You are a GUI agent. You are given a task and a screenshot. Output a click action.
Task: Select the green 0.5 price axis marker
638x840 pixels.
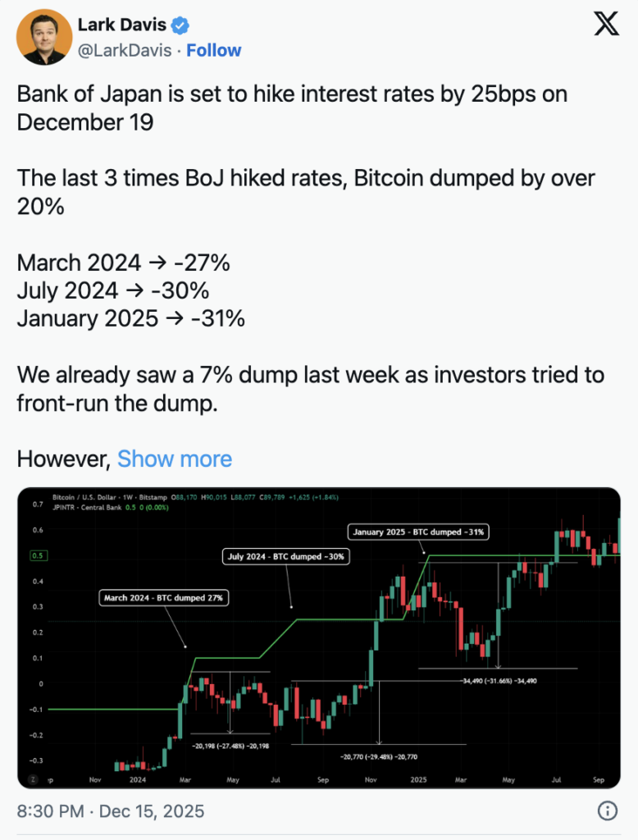[x=38, y=555]
